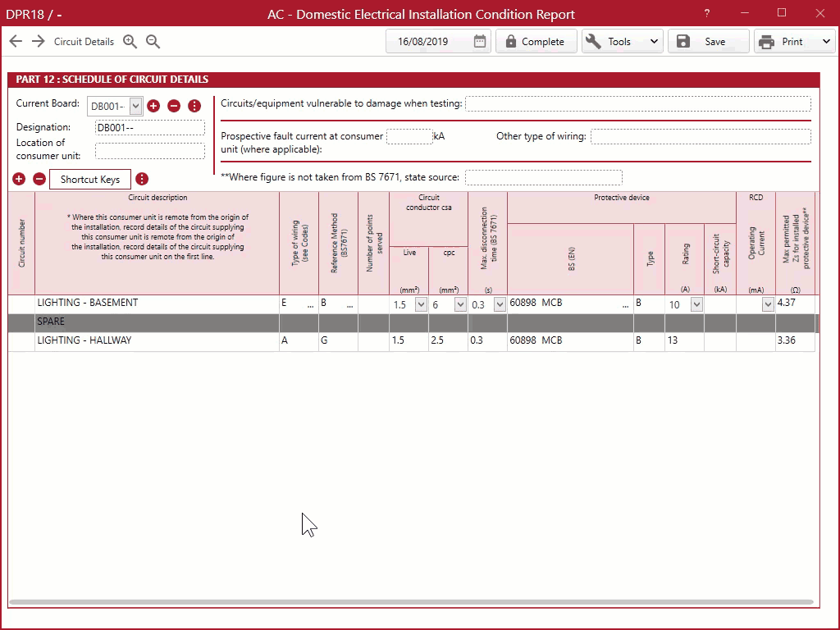Click the Complete lock button
Viewport: 840px width, 630px height.
536,41
